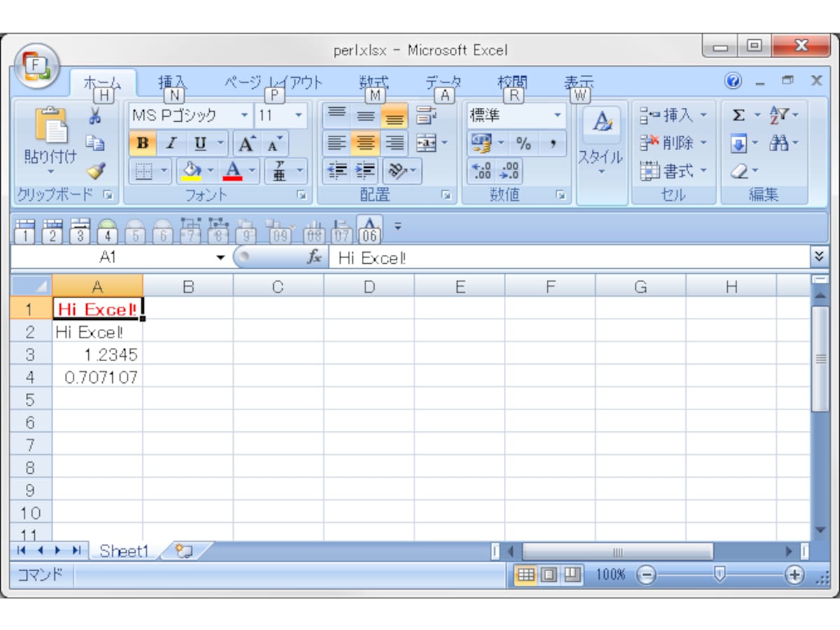The image size is (840, 630).
Task: Toggle Bold formatting button
Action: point(143,143)
